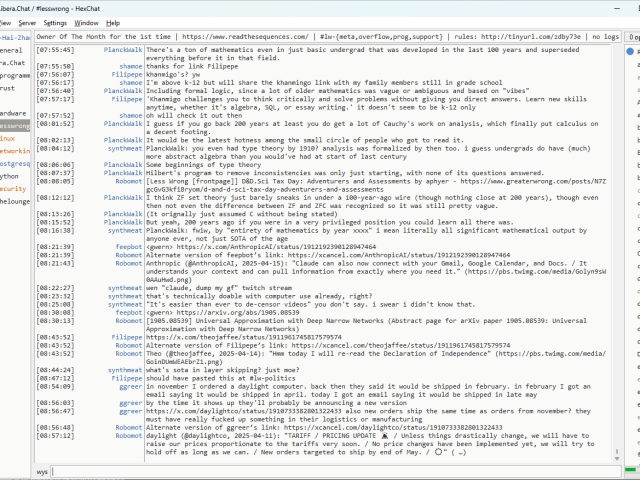Open the readthesequences.com link in topic
The height and width of the screenshot is (480, 640).
(245, 37)
